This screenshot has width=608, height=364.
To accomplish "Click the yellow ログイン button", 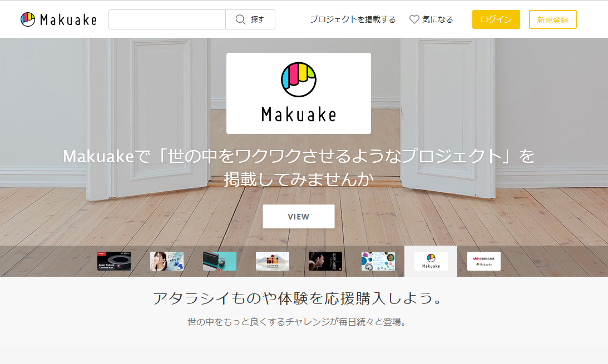I will click(496, 19).
